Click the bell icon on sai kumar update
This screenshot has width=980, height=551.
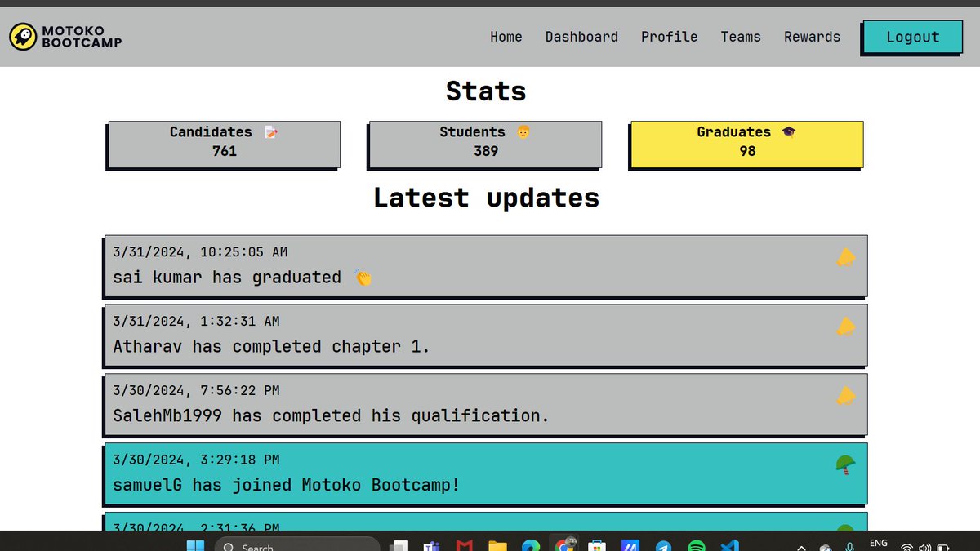point(845,257)
